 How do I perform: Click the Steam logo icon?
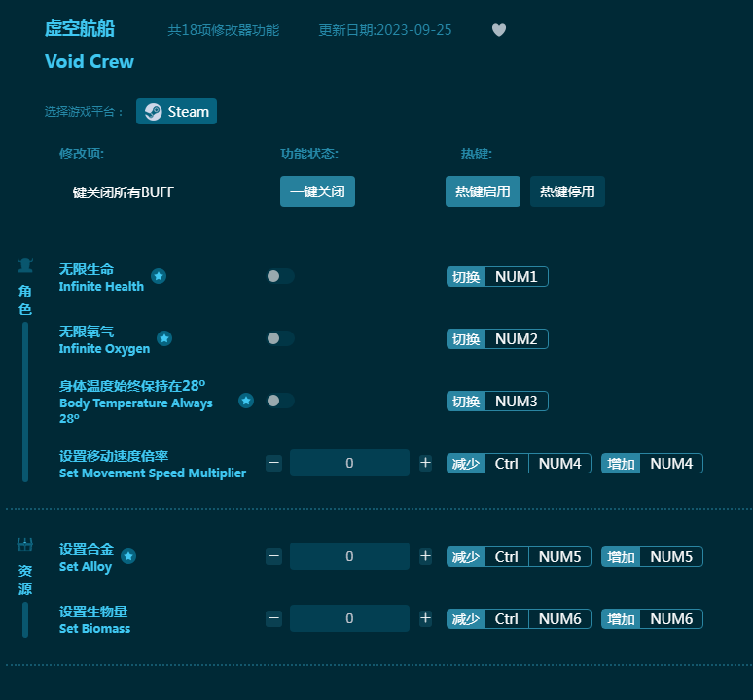tap(153, 112)
